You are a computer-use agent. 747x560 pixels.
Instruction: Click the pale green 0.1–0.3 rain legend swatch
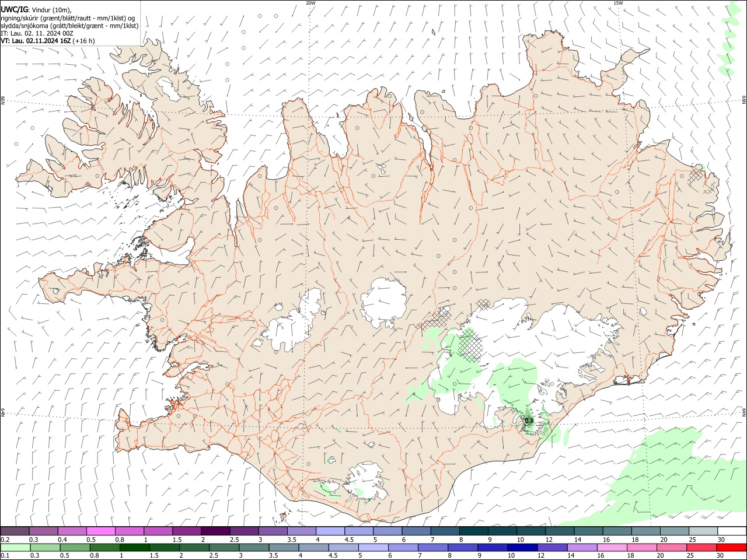16,547
